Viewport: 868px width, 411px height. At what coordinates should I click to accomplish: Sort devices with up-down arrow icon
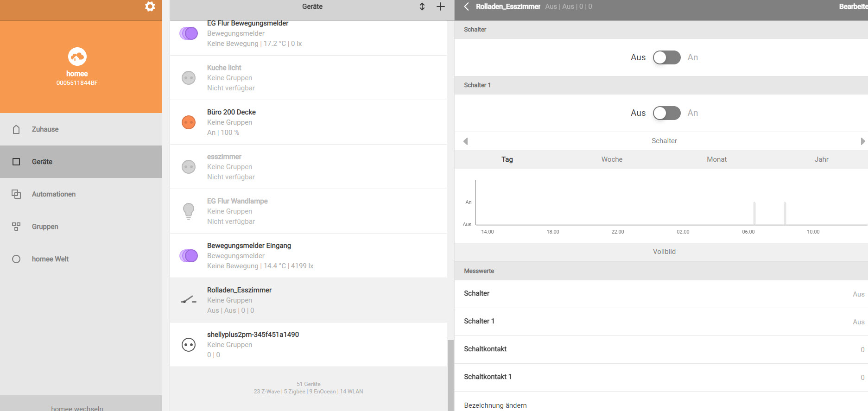[x=422, y=6]
